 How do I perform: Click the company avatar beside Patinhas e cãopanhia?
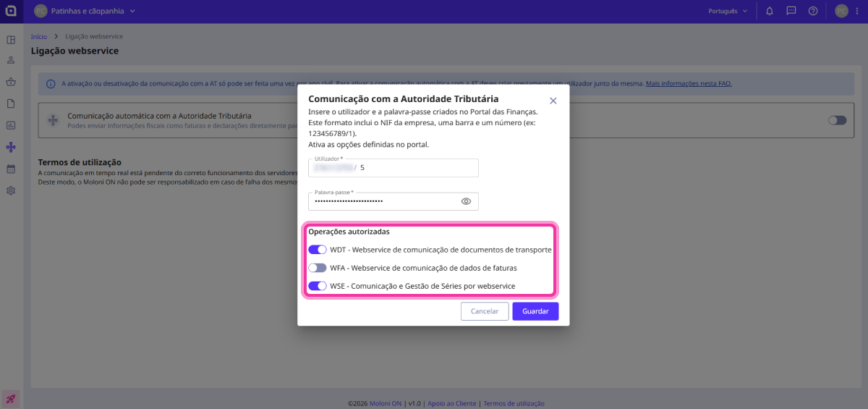41,11
